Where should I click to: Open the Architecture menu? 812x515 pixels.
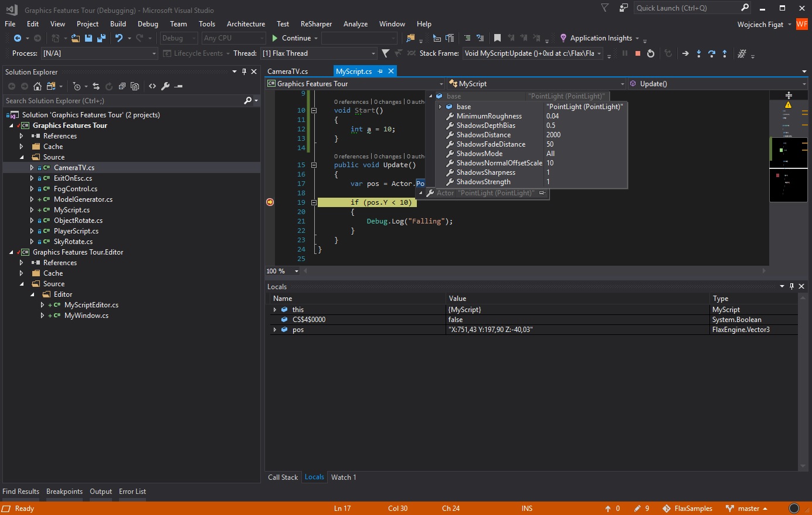pyautogui.click(x=246, y=24)
